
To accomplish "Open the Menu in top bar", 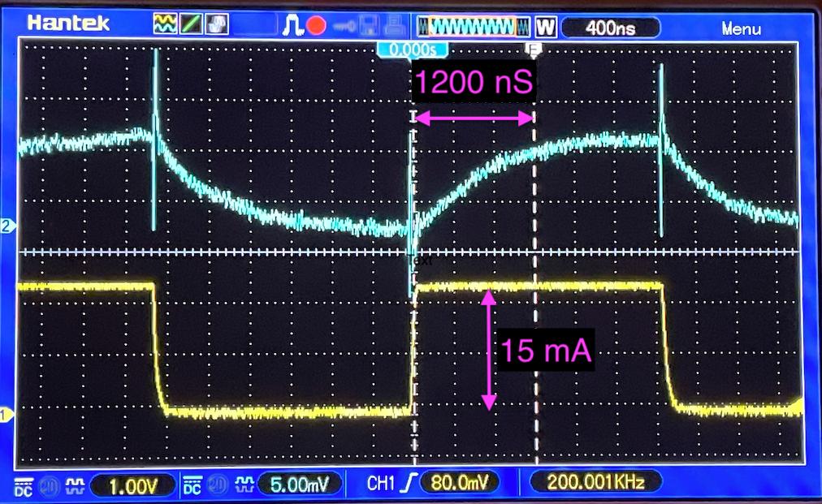I will tap(741, 28).
